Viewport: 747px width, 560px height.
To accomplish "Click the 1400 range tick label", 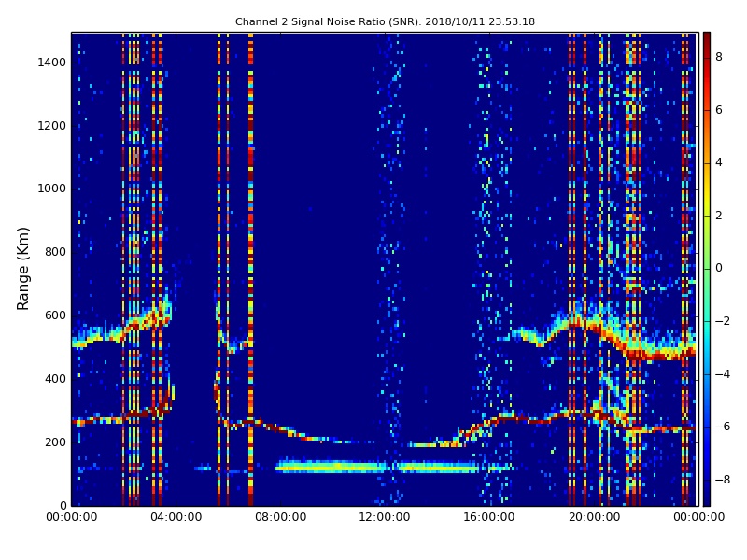I will click(51, 63).
